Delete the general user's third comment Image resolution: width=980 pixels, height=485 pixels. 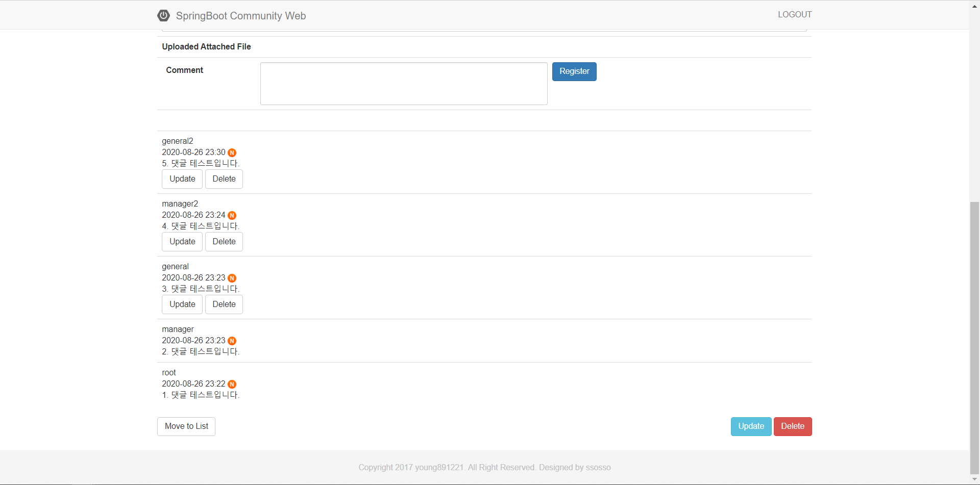224,304
